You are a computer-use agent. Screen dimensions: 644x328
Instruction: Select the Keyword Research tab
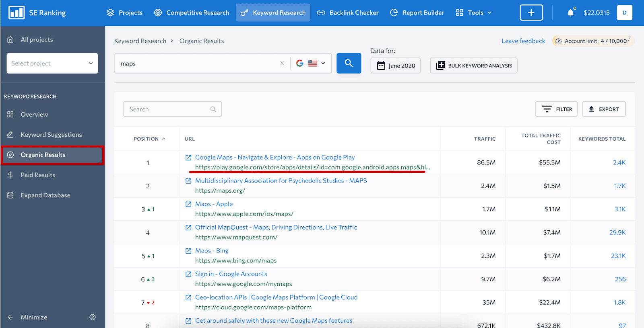[x=273, y=13]
